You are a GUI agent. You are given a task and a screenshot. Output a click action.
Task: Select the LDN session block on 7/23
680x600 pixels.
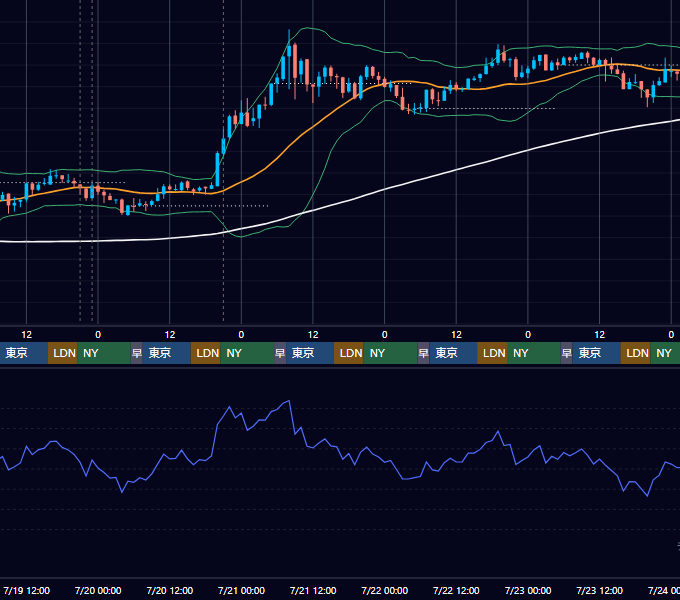pos(635,353)
